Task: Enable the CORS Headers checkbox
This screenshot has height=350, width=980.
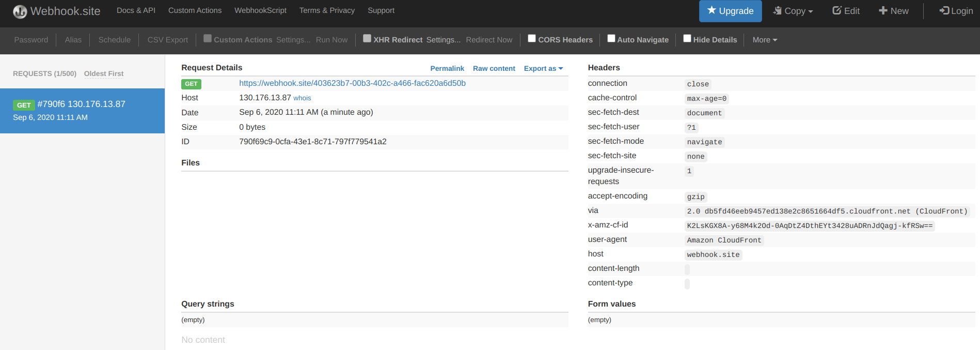Action: click(x=532, y=39)
